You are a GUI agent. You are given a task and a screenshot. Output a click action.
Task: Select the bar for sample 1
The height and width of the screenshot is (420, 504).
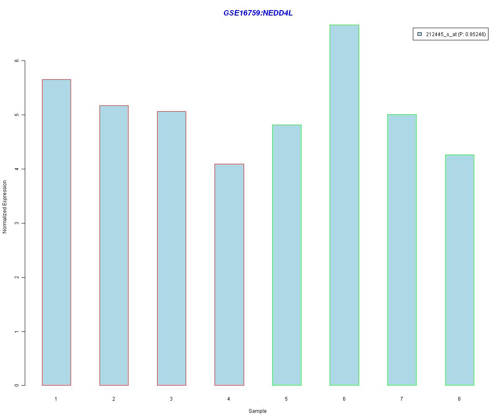pos(56,232)
